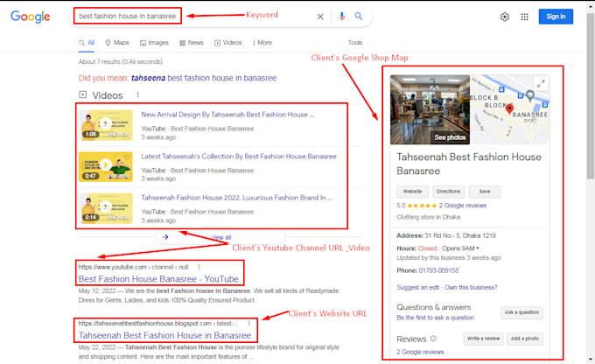This screenshot has width=595, height=364.
Task: Click the Sign in button
Action: [556, 17]
